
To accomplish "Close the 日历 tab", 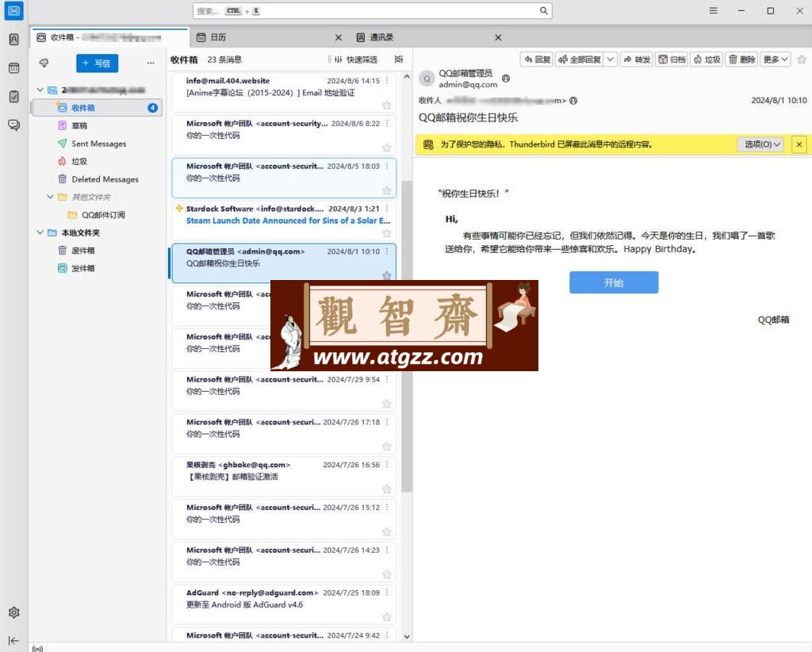I will 338,37.
